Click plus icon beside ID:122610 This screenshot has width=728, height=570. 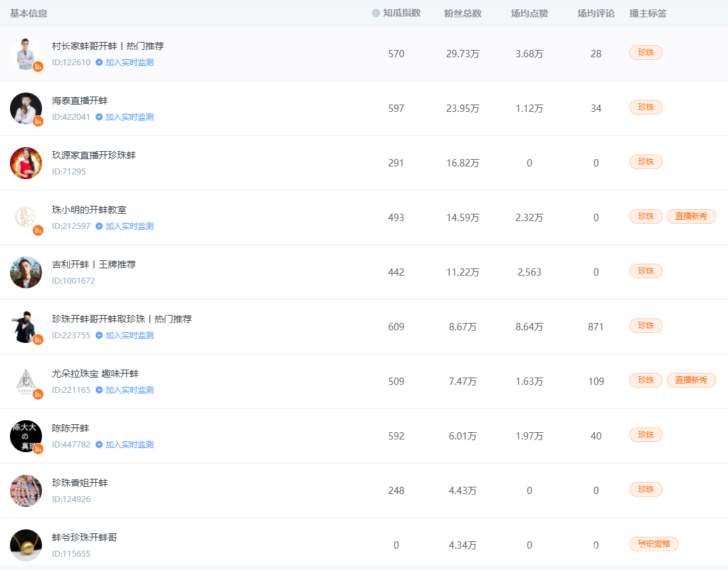click(x=99, y=63)
